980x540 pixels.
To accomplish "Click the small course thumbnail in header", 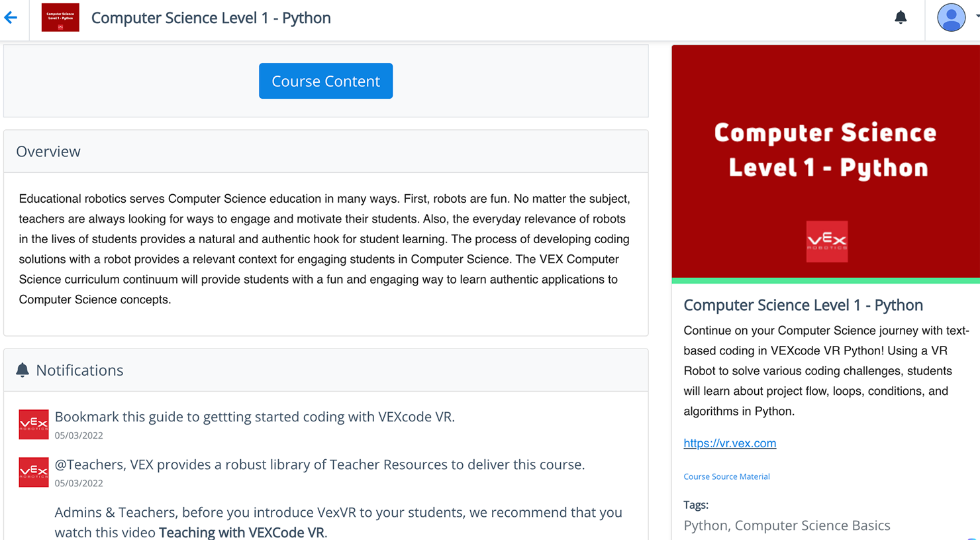I will pos(60,18).
